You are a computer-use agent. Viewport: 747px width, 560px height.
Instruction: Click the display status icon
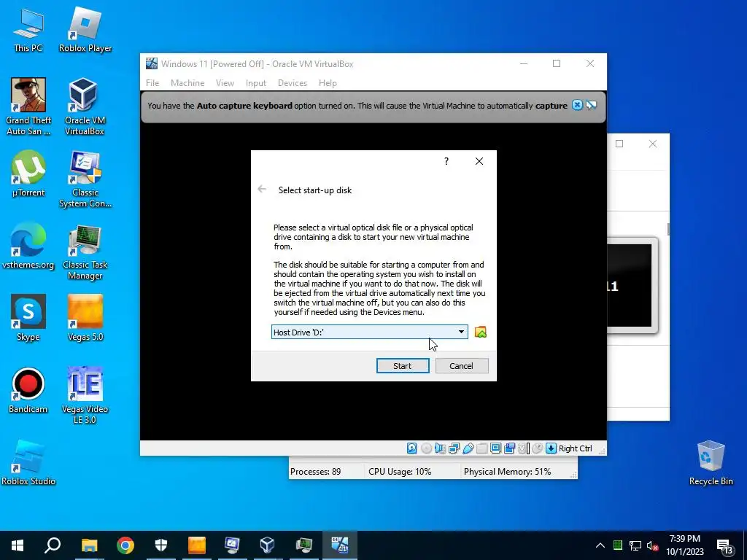[495, 448]
